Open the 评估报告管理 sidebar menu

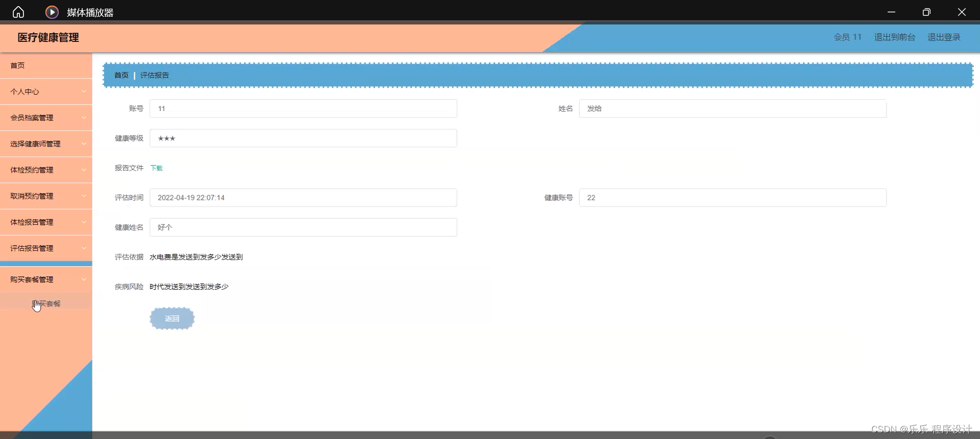(x=46, y=248)
